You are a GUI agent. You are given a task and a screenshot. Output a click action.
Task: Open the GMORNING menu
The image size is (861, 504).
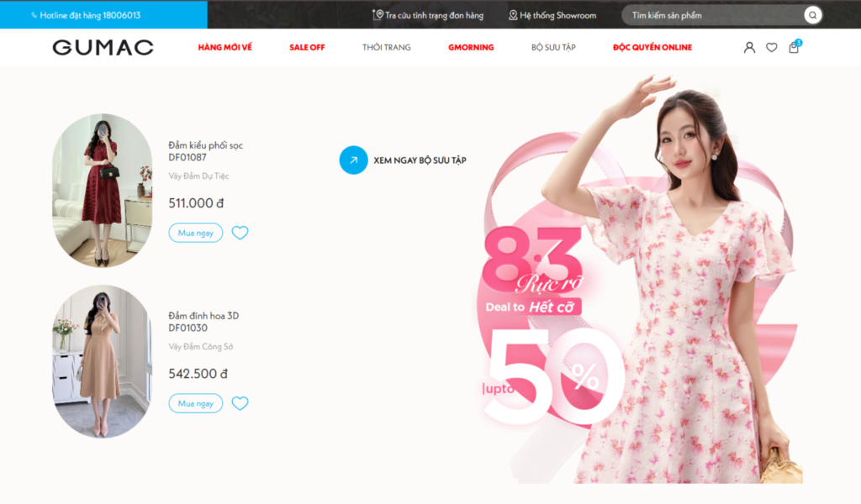(471, 48)
